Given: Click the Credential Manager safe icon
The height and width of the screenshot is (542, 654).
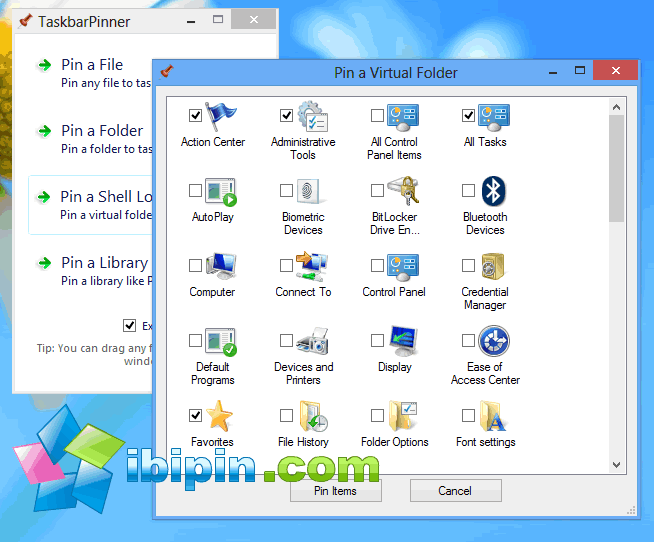Looking at the screenshot, I should tap(493, 266).
